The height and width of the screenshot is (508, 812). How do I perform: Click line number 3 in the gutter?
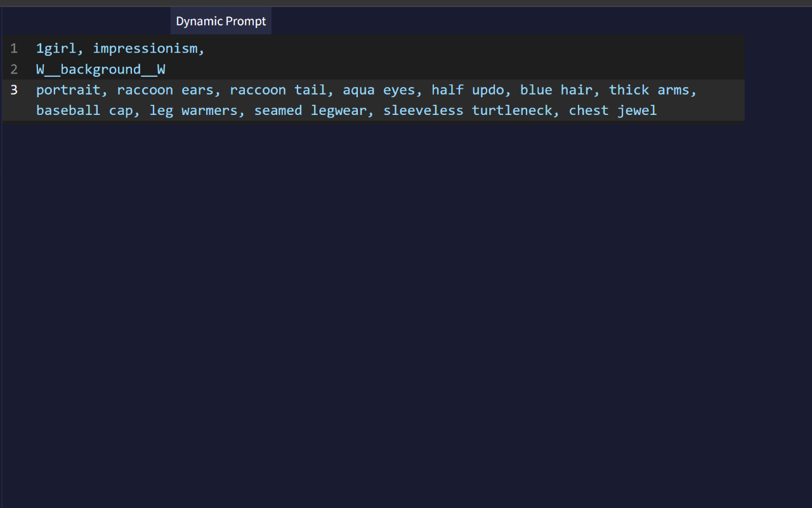(x=14, y=90)
